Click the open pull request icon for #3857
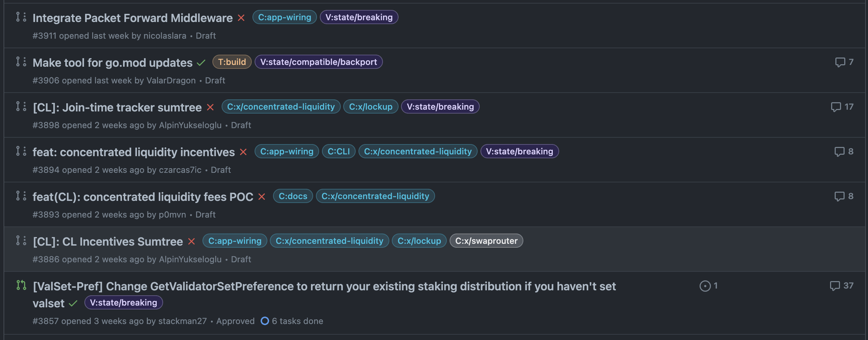868x340 pixels. pyautogui.click(x=21, y=285)
